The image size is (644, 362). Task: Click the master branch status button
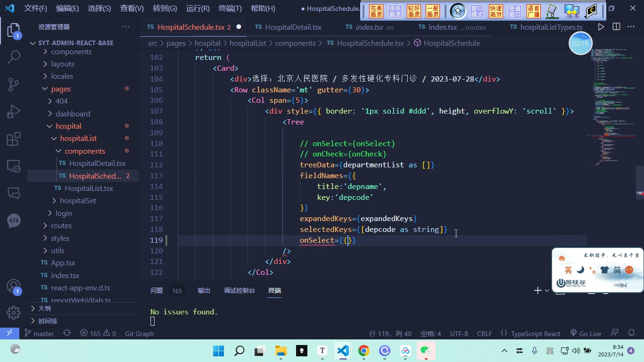click(x=39, y=334)
